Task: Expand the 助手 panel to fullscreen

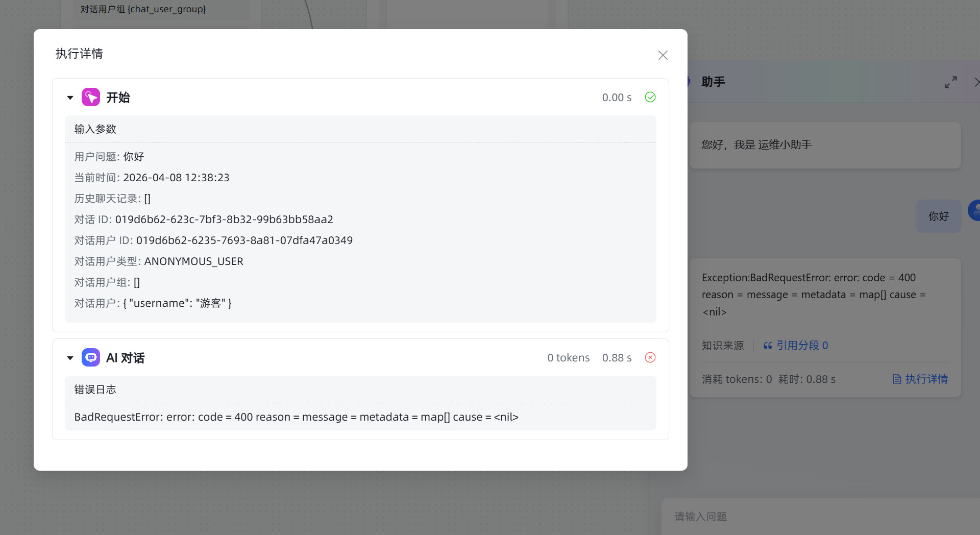Action: [950, 82]
